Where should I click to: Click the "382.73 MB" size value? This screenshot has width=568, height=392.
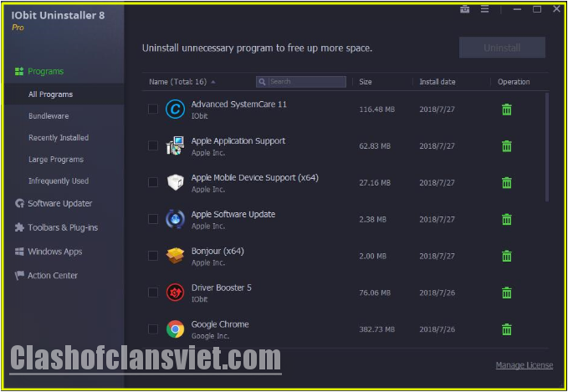(376, 329)
